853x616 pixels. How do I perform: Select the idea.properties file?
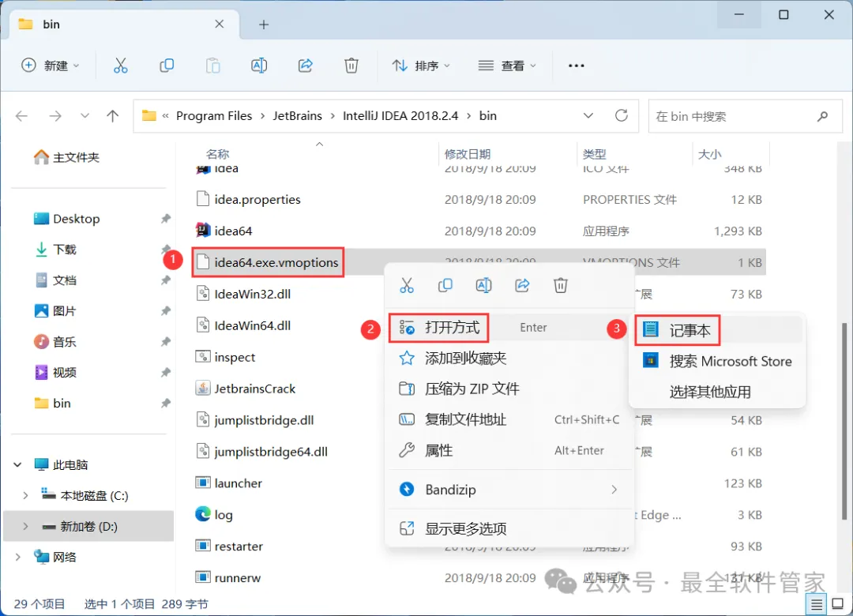[247, 200]
